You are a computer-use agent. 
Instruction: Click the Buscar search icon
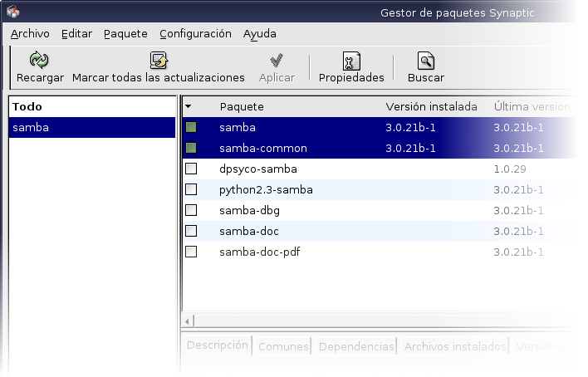[425, 61]
